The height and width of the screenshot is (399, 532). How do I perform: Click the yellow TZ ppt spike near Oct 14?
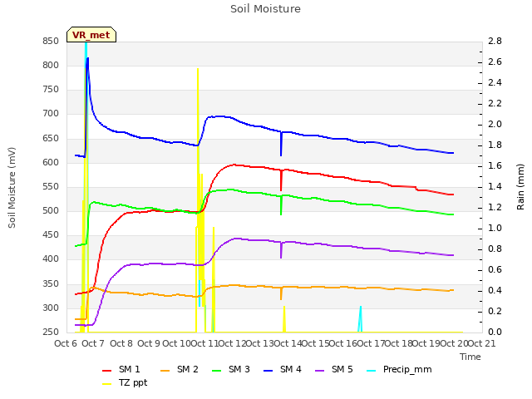[x=284, y=319]
